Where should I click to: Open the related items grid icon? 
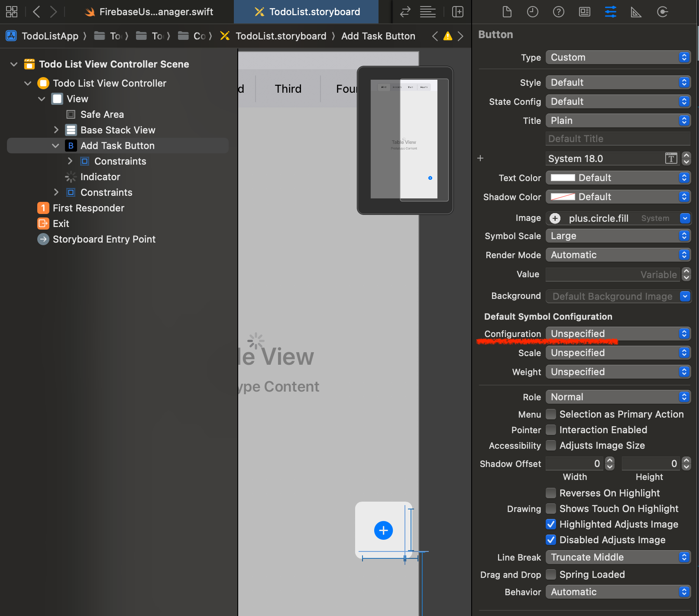12,12
